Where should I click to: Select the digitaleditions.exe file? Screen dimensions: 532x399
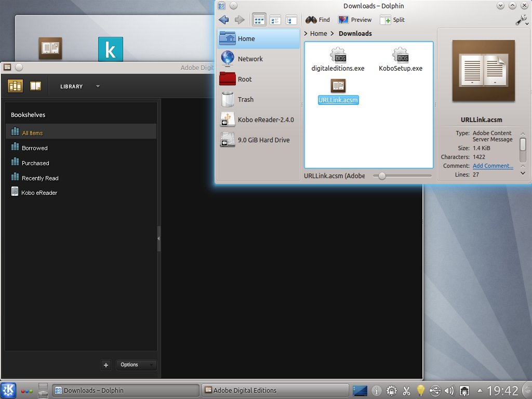338,60
